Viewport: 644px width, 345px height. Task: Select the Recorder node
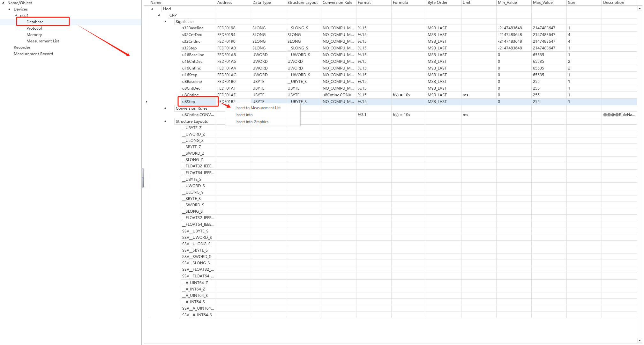22,47
